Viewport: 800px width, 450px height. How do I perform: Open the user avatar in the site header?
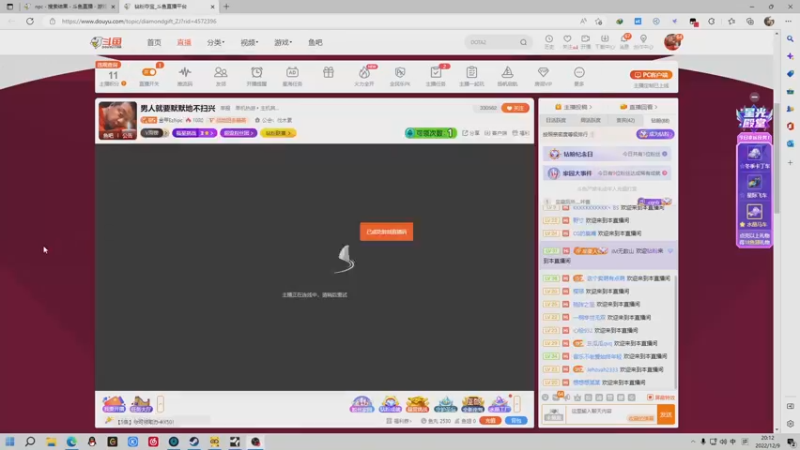point(672,42)
